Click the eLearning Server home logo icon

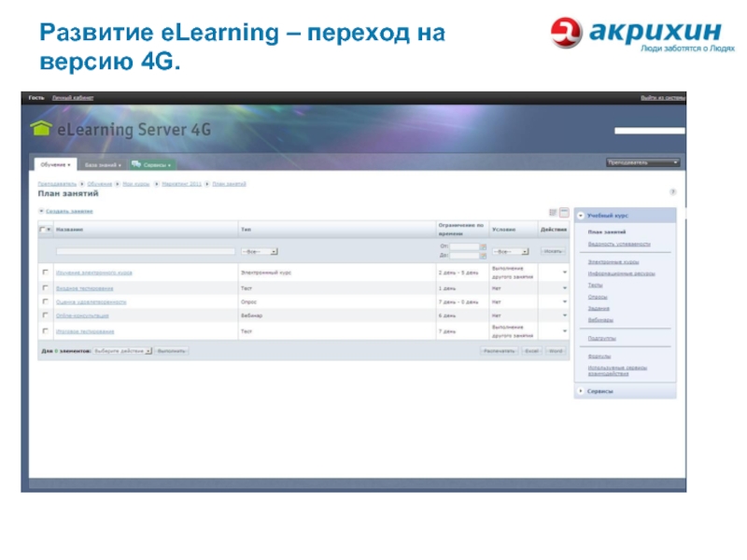pyautogui.click(x=41, y=129)
